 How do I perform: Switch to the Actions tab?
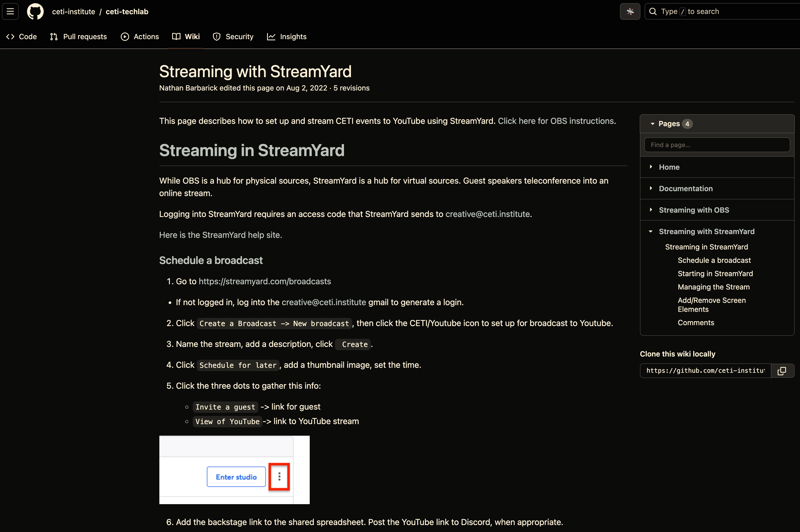click(x=140, y=37)
